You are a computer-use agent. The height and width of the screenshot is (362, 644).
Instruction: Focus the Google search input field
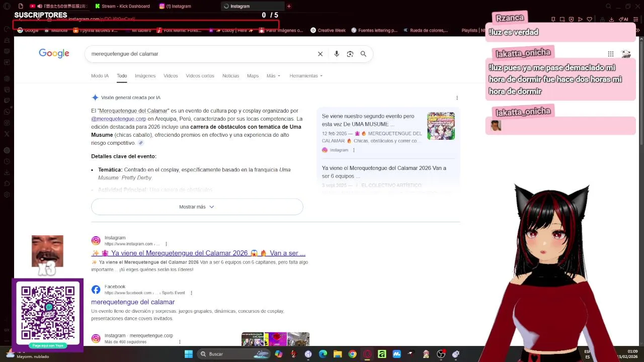[x=201, y=54]
